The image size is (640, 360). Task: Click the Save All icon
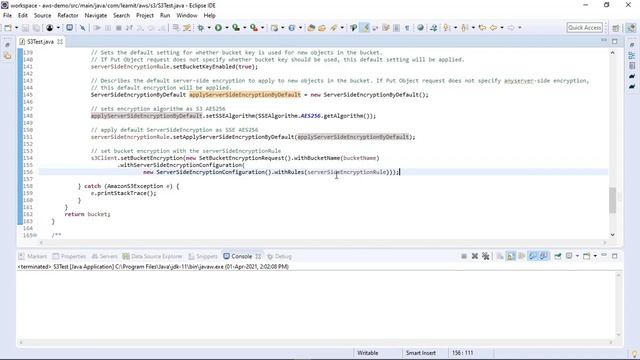point(36,28)
